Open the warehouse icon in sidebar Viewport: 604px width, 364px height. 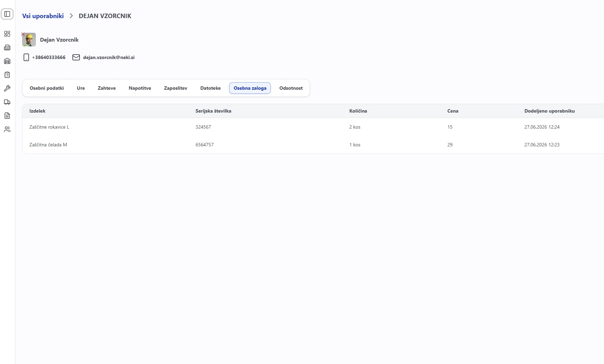point(7,61)
